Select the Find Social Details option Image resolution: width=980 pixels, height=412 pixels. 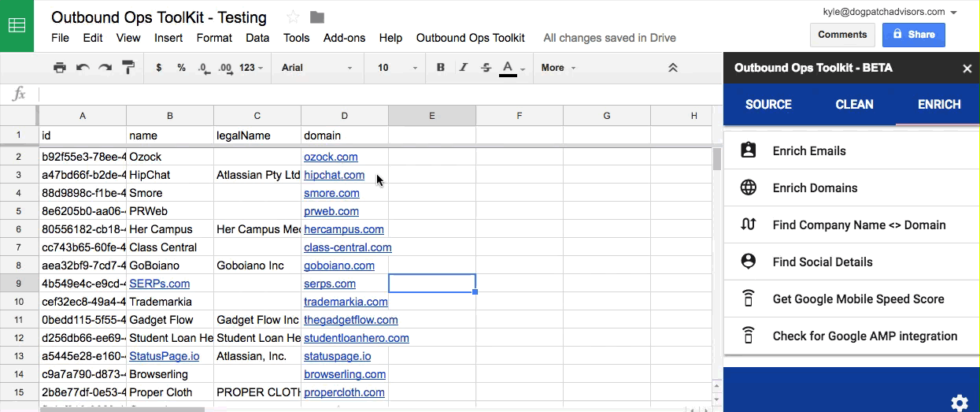pyautogui.click(x=852, y=262)
